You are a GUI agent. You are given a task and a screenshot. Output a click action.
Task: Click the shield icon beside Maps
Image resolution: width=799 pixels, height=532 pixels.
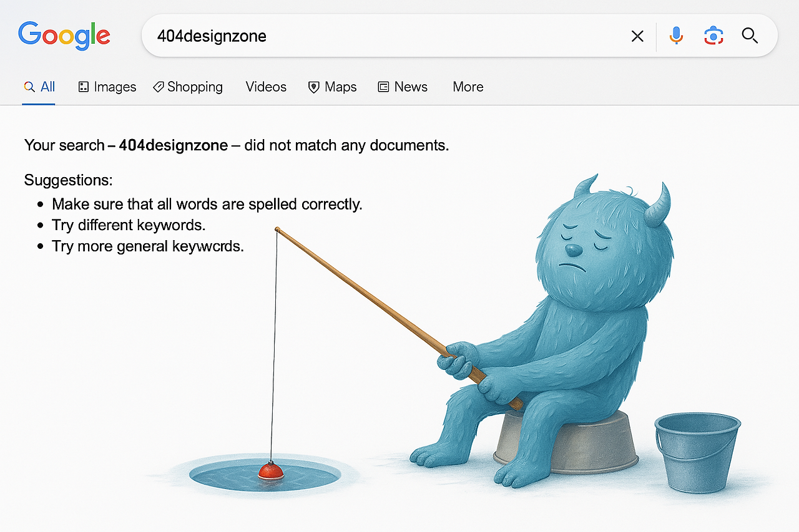313,87
